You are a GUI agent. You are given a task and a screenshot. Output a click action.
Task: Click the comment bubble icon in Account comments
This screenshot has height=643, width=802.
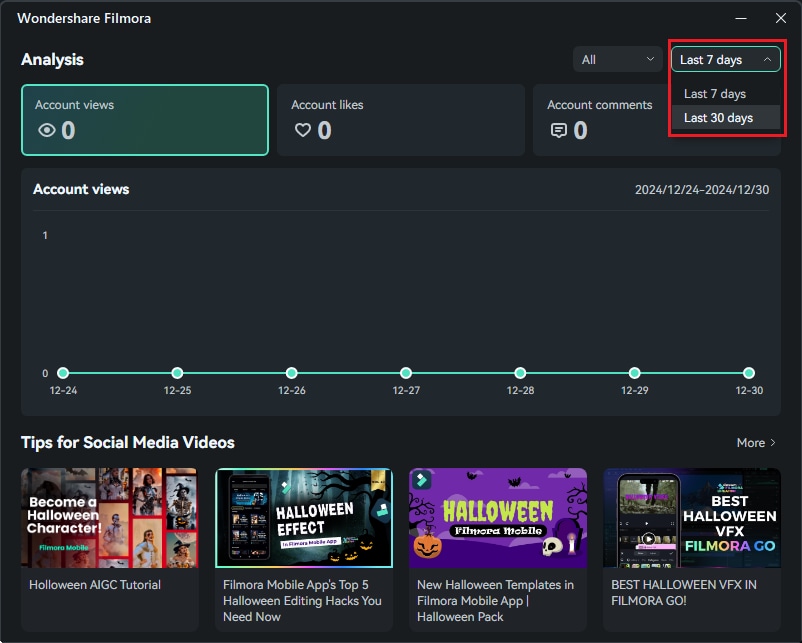point(559,130)
